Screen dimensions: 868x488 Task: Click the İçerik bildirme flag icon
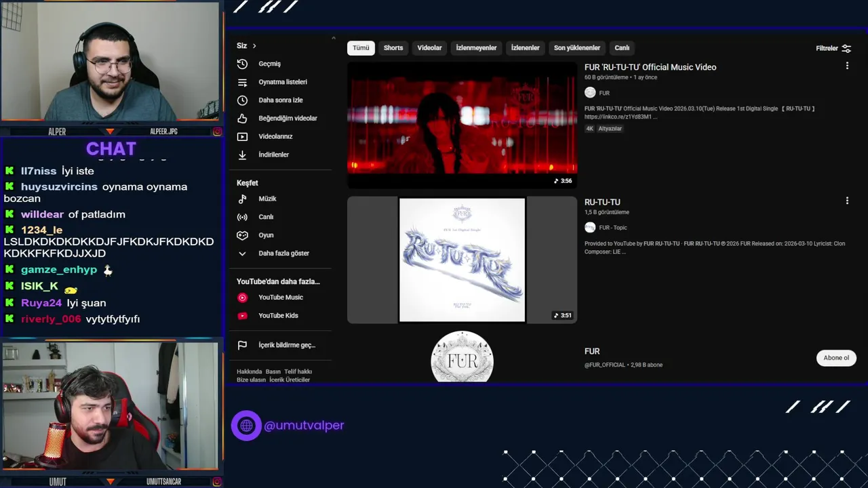(x=242, y=345)
